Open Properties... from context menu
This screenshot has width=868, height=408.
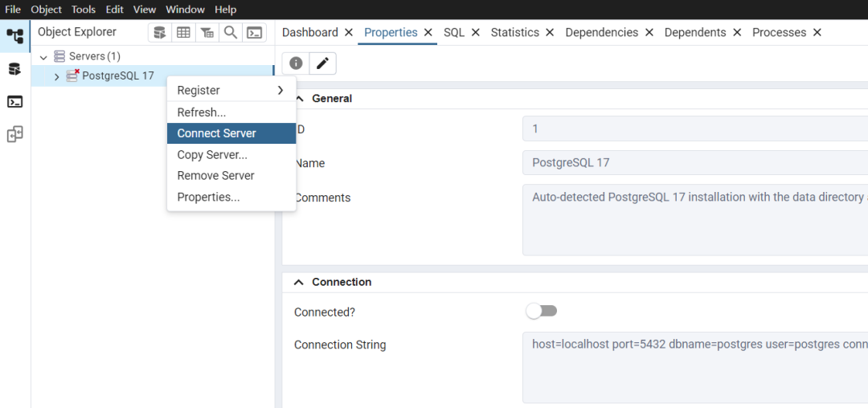pyautogui.click(x=231, y=197)
